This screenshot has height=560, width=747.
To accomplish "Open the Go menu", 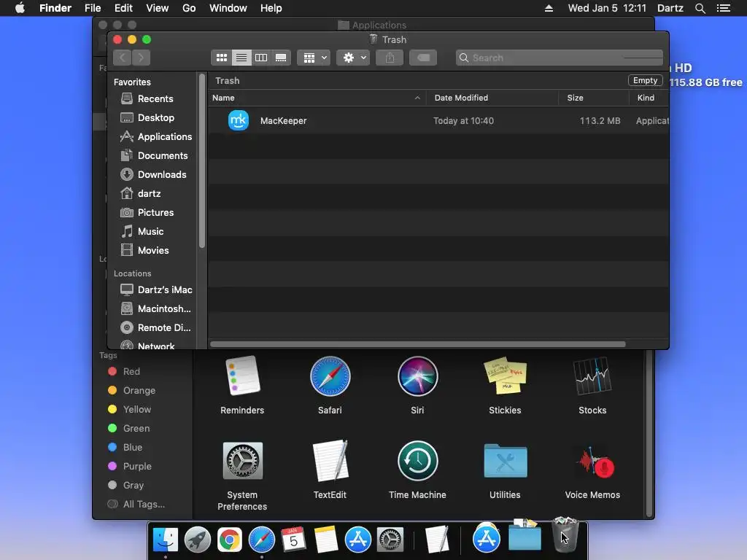I will pos(189,8).
